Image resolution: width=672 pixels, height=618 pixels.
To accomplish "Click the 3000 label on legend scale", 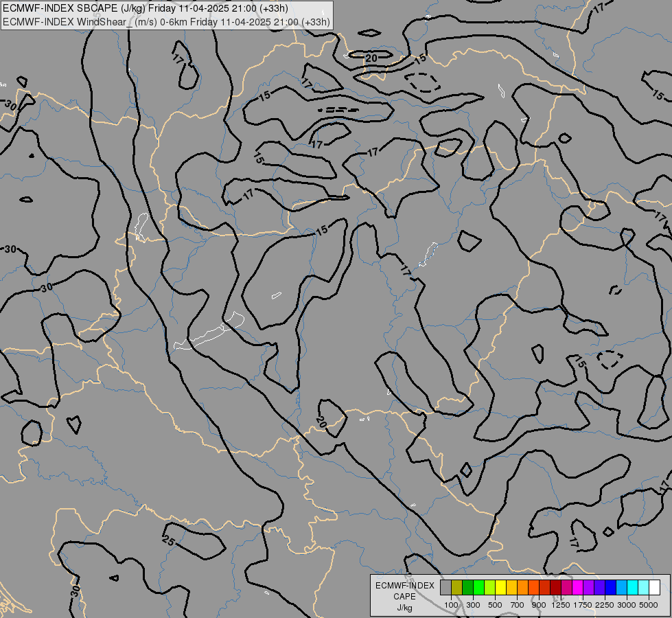I will tap(627, 605).
